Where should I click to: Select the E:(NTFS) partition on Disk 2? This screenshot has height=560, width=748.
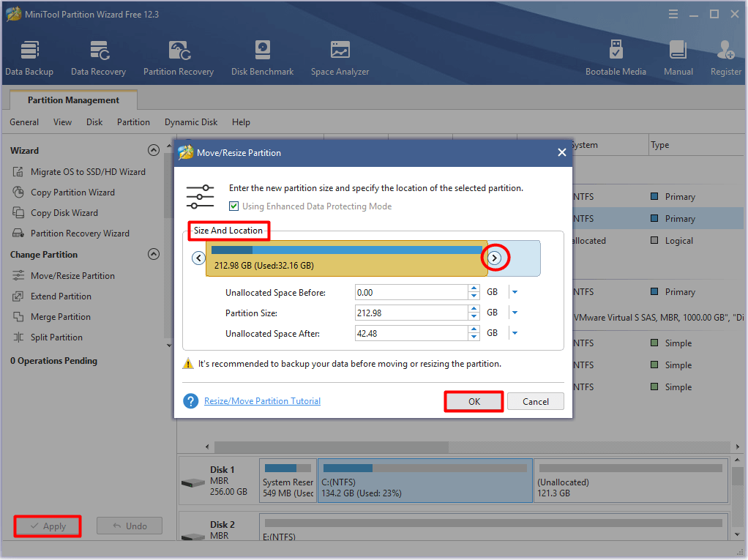(x=493, y=527)
